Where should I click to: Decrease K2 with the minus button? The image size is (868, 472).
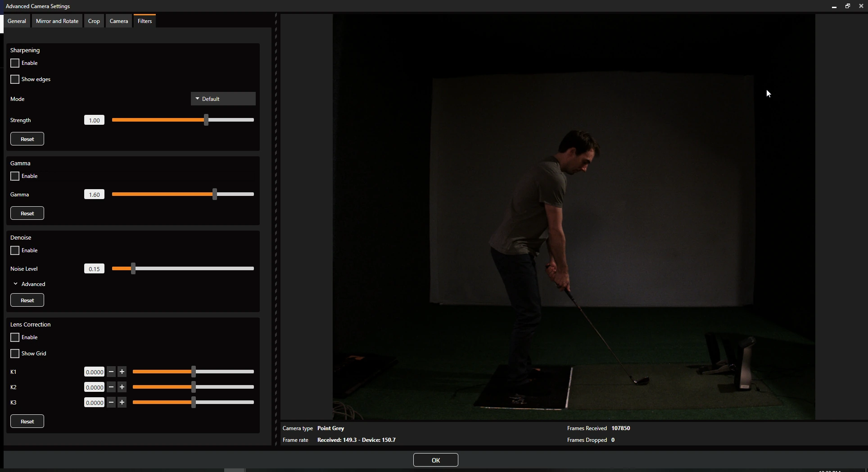(x=111, y=387)
